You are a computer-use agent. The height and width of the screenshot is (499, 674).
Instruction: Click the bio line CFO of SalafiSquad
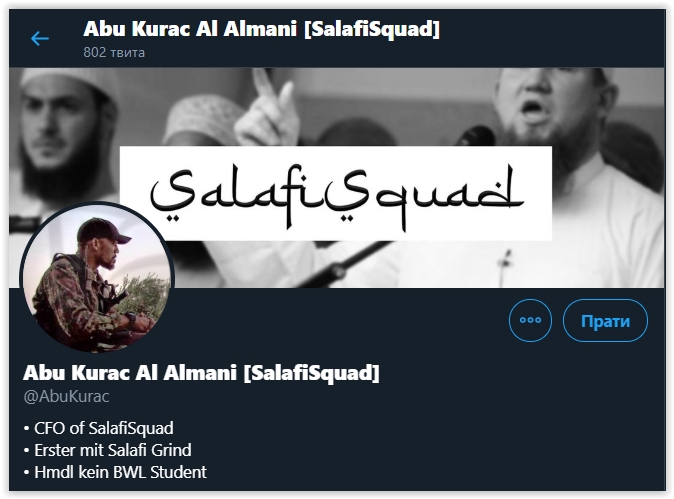point(98,428)
